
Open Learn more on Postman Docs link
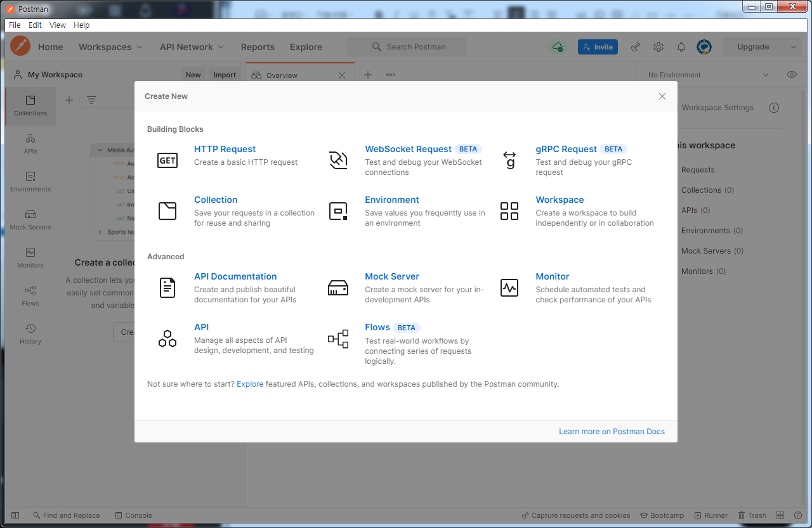612,432
